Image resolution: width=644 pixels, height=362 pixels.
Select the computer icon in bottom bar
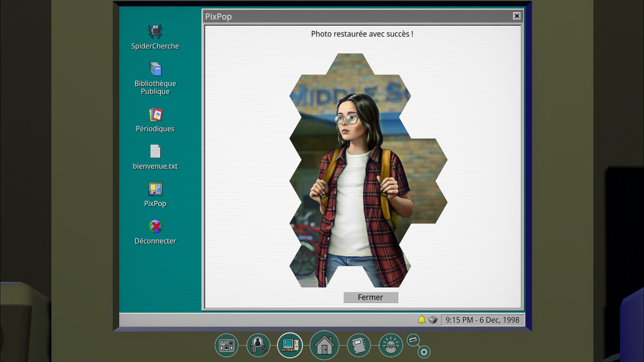(290, 345)
